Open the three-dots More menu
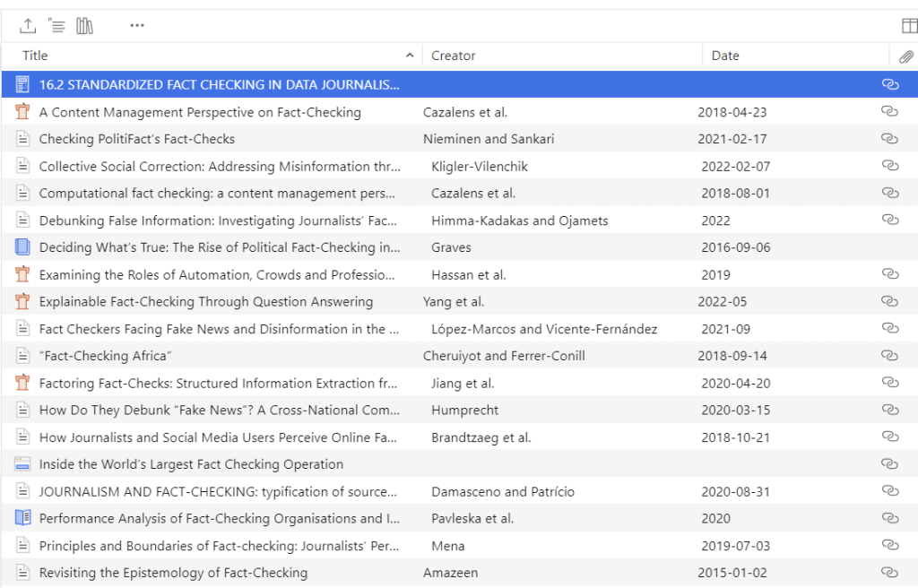Viewport: 918px width, 588px height. coord(137,25)
